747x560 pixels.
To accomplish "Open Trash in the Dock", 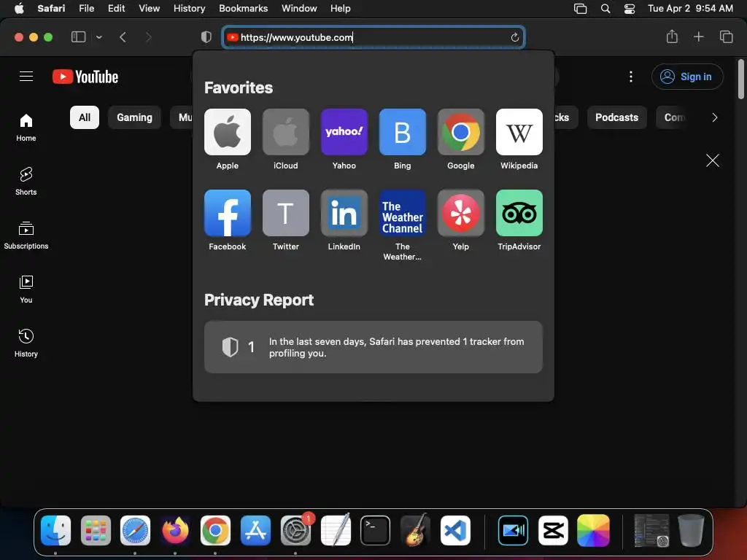I will (x=691, y=530).
